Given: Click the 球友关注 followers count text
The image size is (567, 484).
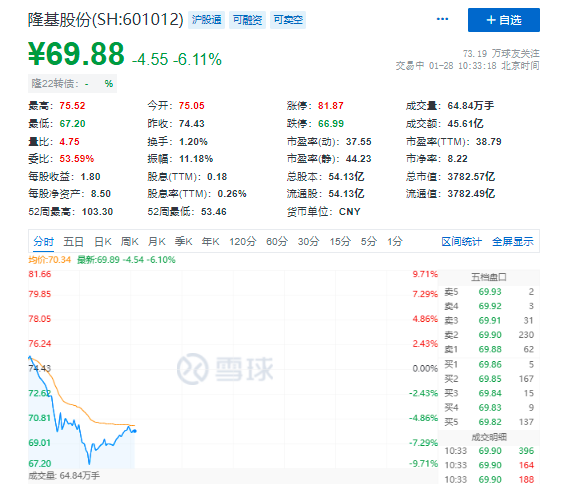Looking at the screenshot, I should point(501,54).
